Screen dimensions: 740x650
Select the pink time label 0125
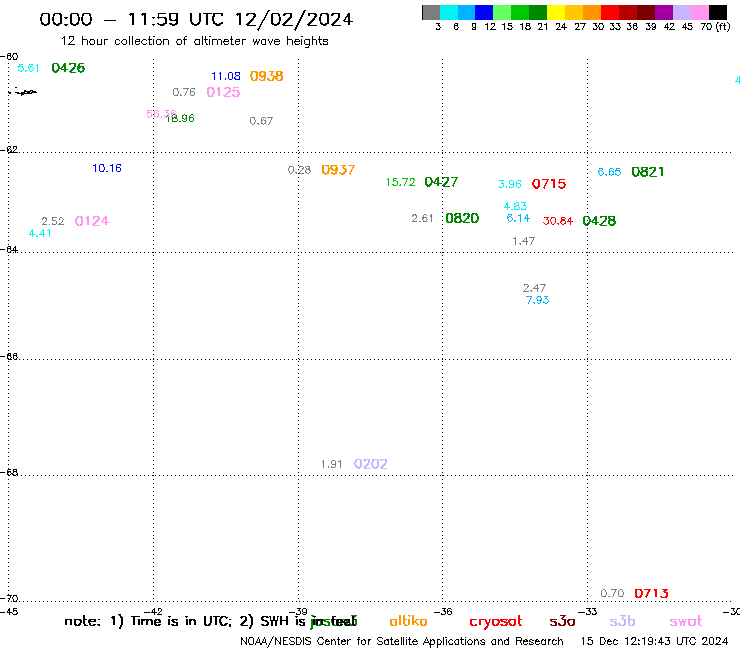[224, 92]
